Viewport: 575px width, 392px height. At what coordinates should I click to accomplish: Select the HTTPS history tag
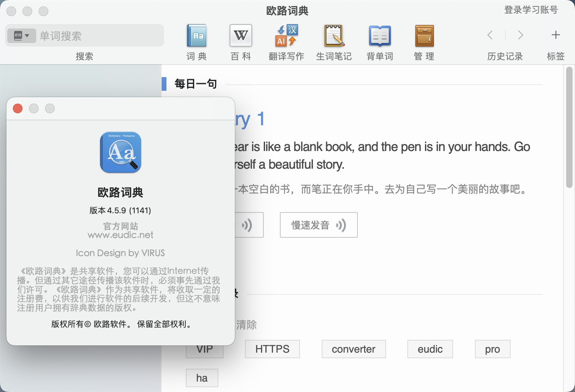point(272,349)
